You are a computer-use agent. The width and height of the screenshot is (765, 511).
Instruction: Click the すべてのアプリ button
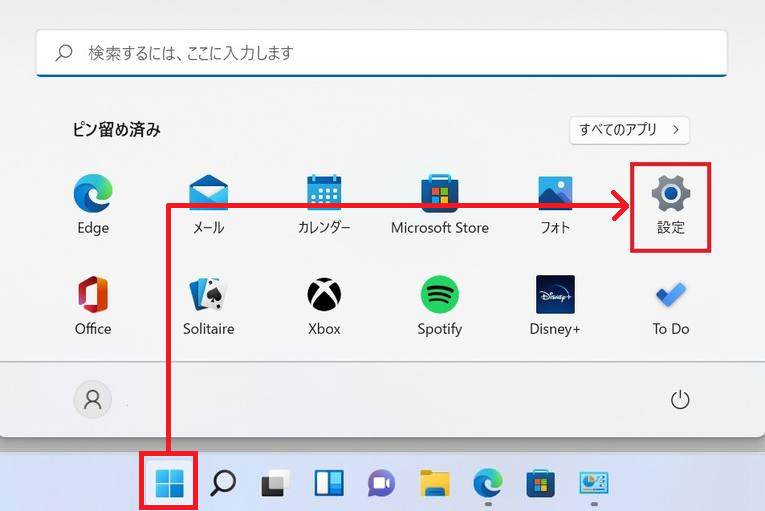(629, 130)
